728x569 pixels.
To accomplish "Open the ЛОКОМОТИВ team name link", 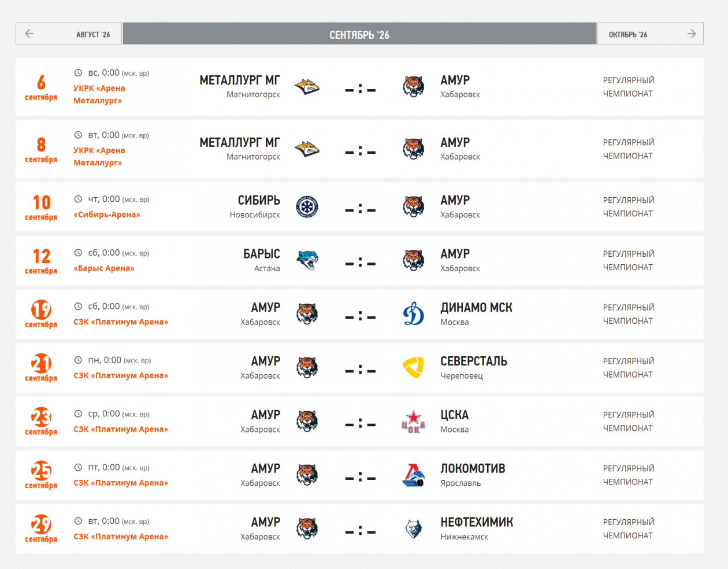I will [473, 468].
